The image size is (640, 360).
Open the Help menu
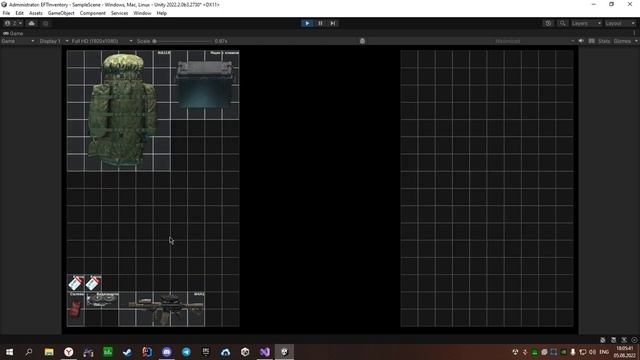click(162, 13)
